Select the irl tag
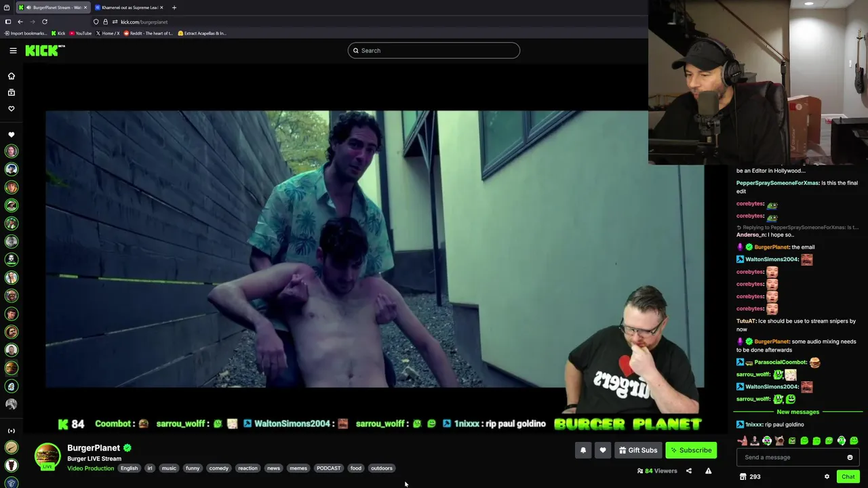 pyautogui.click(x=150, y=468)
